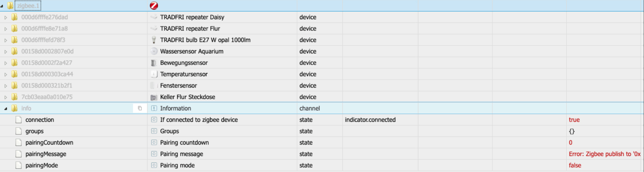Click the pairingMessage error value text
The image size is (644, 172).
click(604, 154)
